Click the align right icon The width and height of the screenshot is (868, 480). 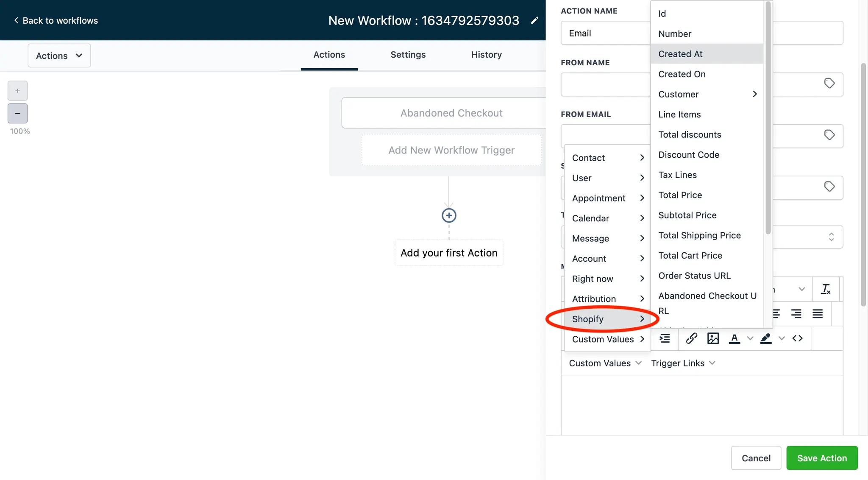click(796, 314)
